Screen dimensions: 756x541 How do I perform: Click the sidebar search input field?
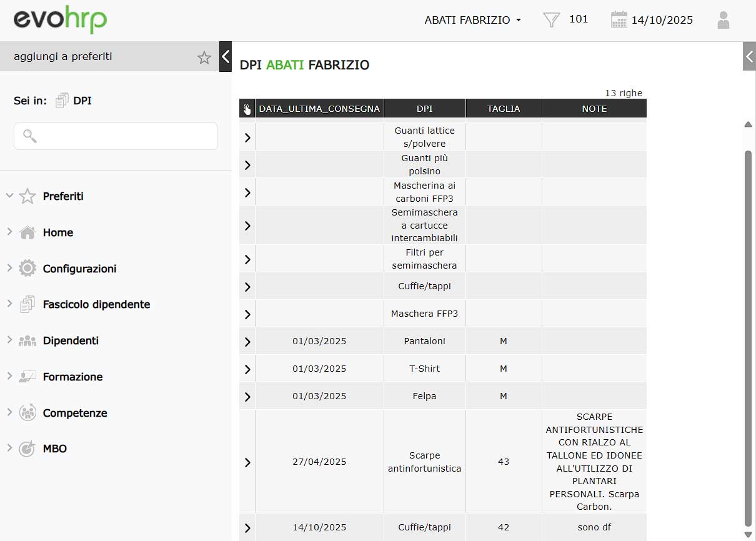(x=116, y=136)
